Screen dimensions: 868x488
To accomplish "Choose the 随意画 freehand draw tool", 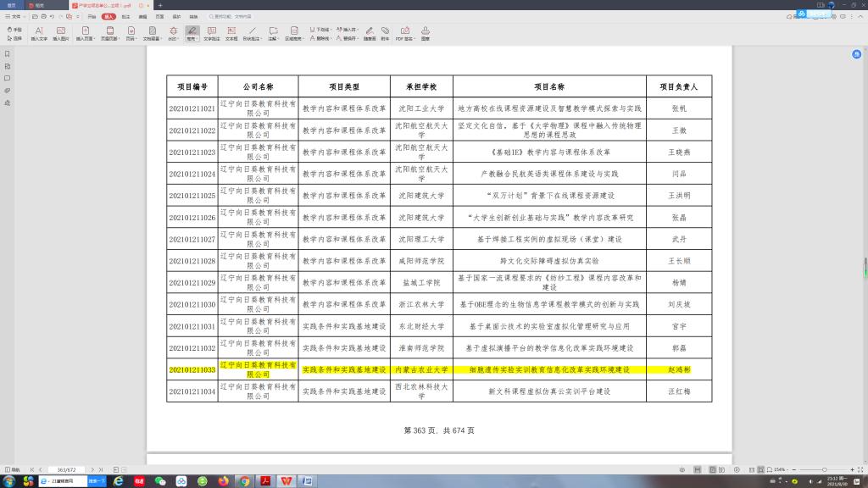I will coord(369,34).
